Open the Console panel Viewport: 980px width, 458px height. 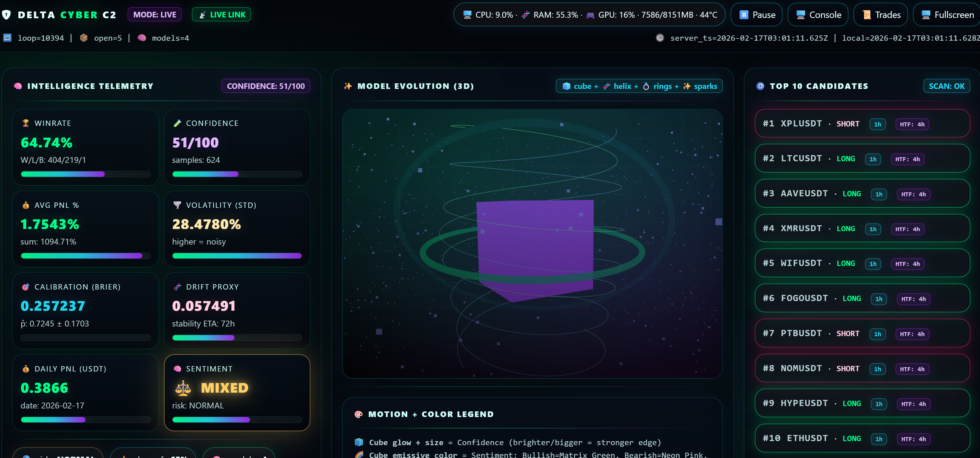pos(818,15)
